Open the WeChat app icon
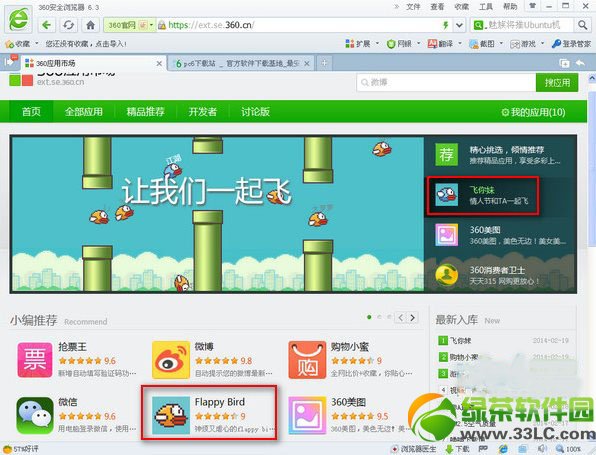596x455 pixels. 35,415
